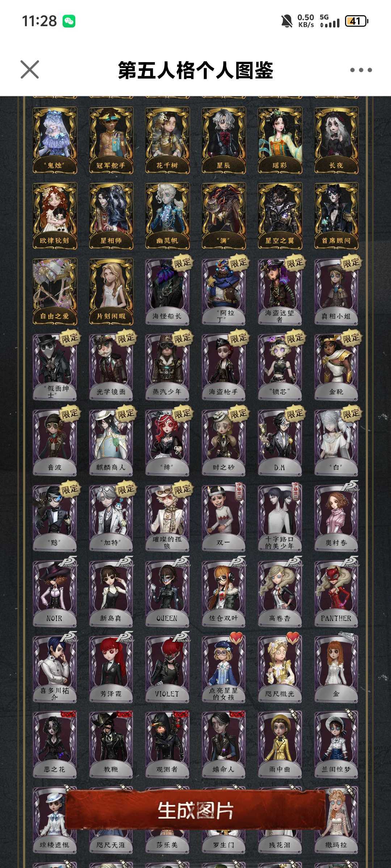Image resolution: width=391 pixels, height=868 pixels.
Task: Tap the COA badge on 恶之花 card
Action: [68, 714]
